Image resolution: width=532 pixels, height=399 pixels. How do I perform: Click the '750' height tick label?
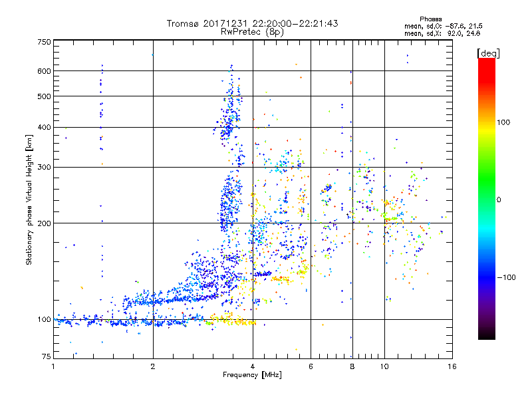45,42
